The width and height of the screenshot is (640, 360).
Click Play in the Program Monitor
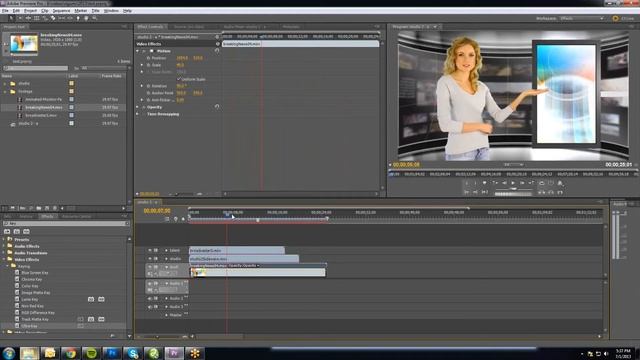tap(513, 183)
